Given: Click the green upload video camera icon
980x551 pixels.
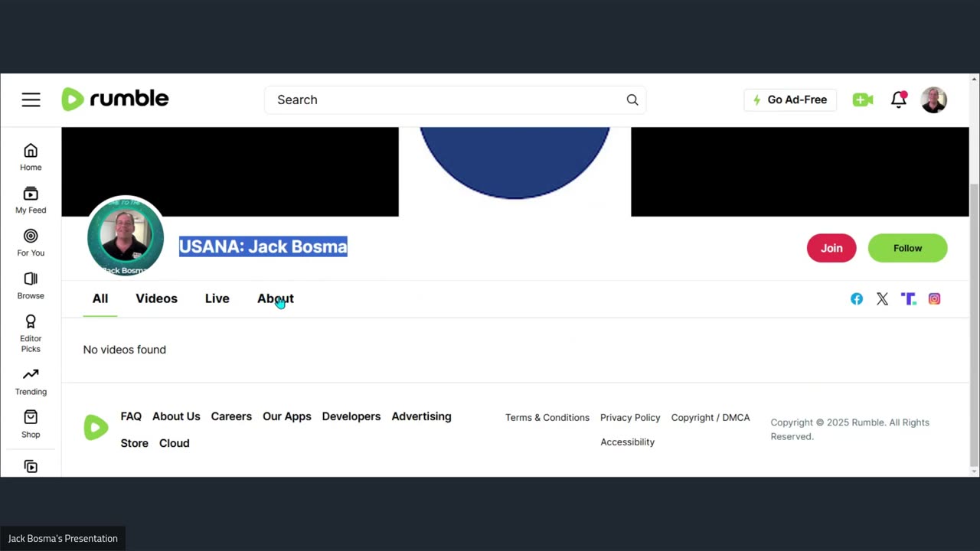Looking at the screenshot, I should click(863, 99).
